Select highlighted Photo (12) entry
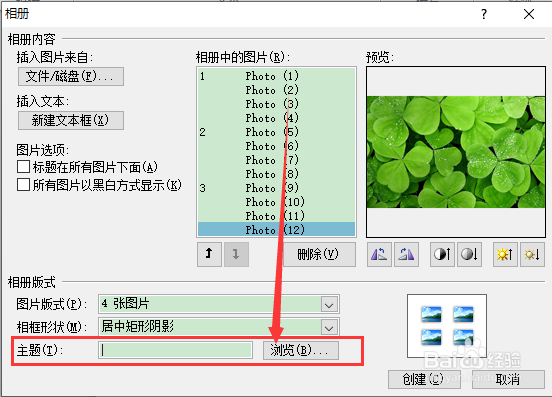 [276, 229]
